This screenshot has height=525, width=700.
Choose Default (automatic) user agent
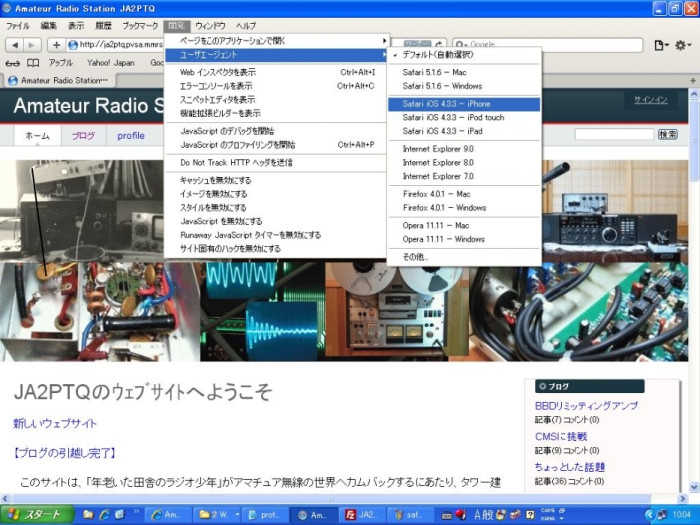tap(464, 55)
